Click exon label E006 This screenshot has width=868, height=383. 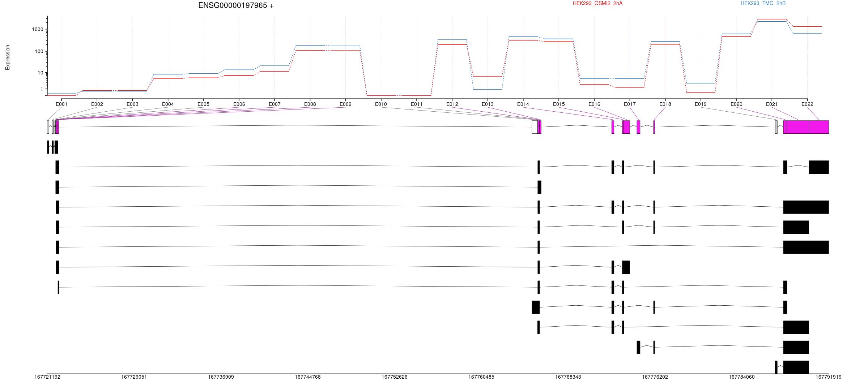pos(239,104)
